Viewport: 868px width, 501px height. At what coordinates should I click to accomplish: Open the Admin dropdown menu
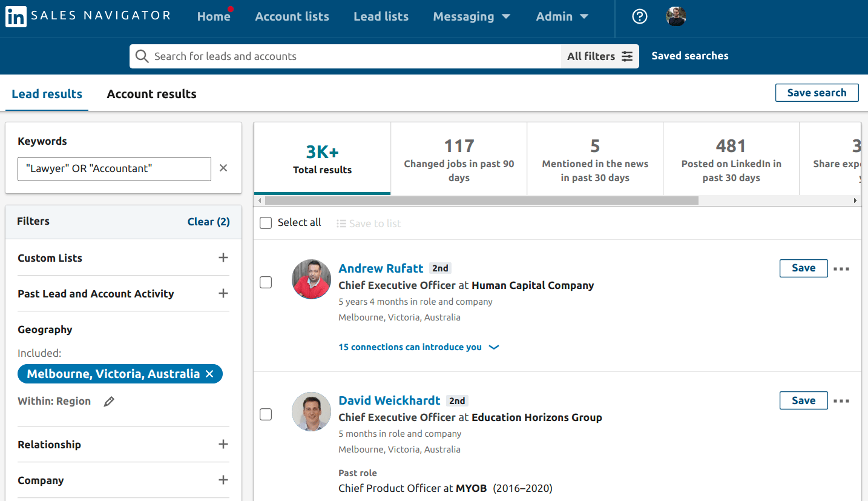562,17
